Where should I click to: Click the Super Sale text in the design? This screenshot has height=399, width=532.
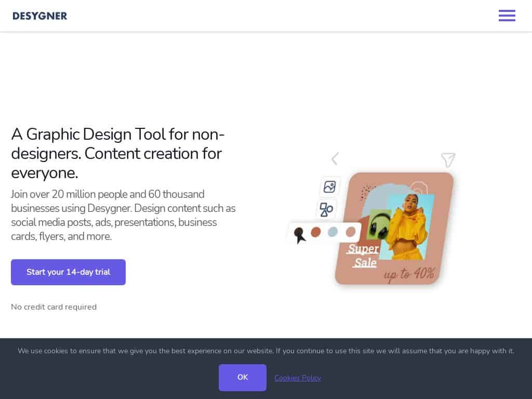coord(363,256)
